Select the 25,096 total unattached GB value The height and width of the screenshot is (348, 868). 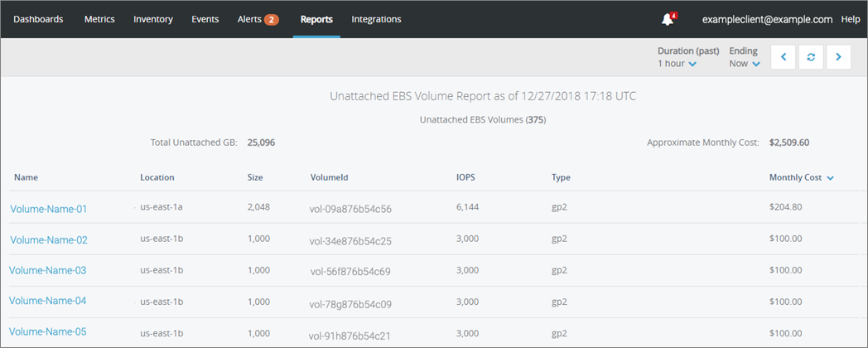[261, 143]
